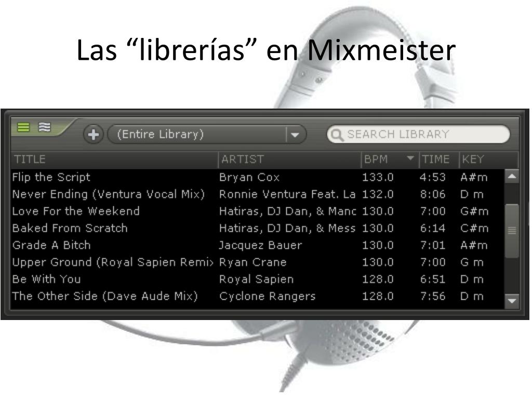This screenshot has width=532, height=399.
Task: Select the track Be With You
Action: pos(258,279)
